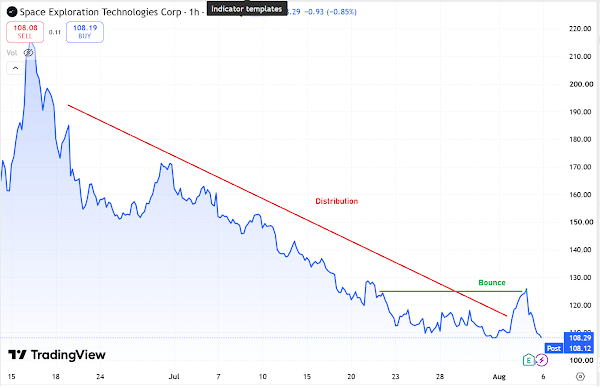Open chart settings hexagon gear icon
The width and height of the screenshot is (600, 388).
580,377
